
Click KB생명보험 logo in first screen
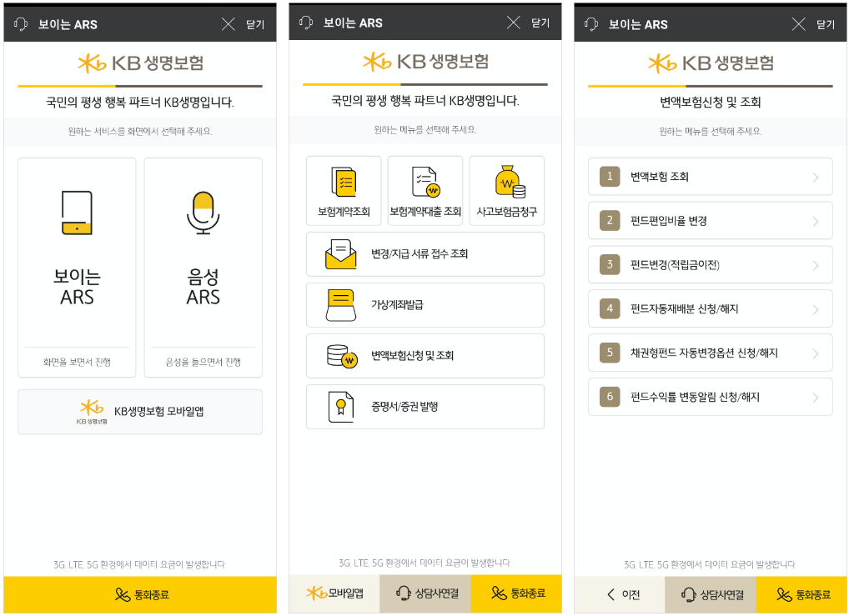click(x=140, y=63)
